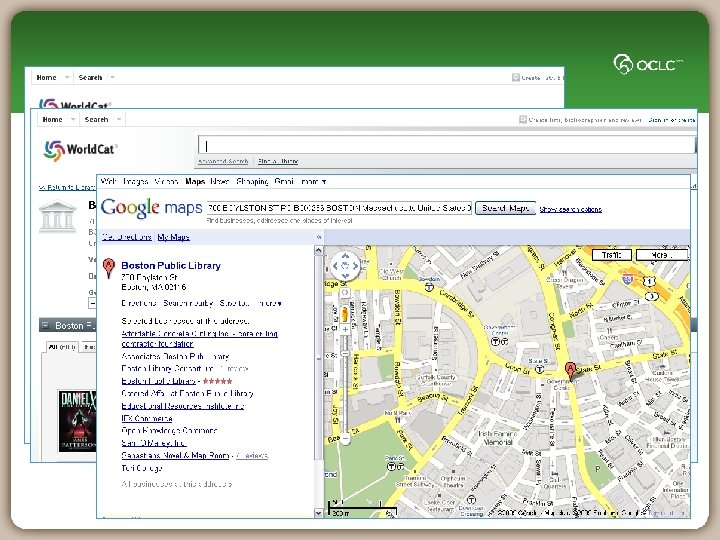This screenshot has height=540, width=720.
Task: Expand the more menu in the Google top bar
Action: pyautogui.click(x=314, y=181)
